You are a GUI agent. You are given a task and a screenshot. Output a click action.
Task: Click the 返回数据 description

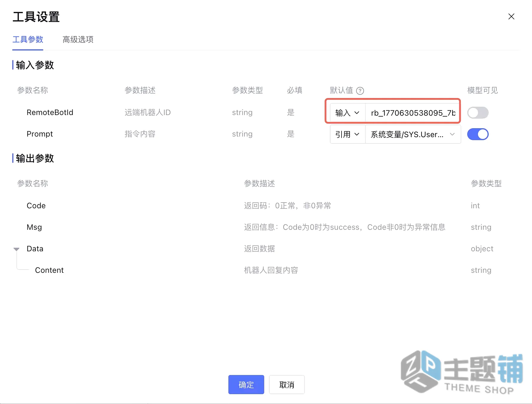[x=259, y=249]
